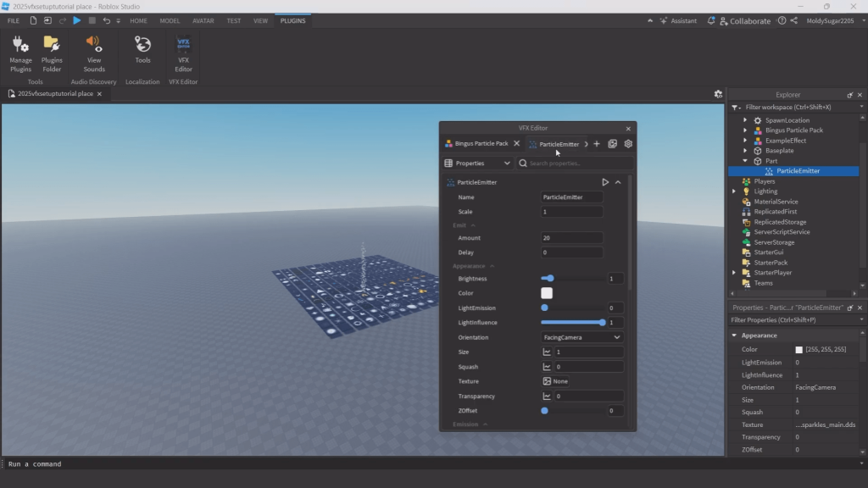Click the share icon near username
This screenshot has width=868, height=488.
tap(793, 20)
